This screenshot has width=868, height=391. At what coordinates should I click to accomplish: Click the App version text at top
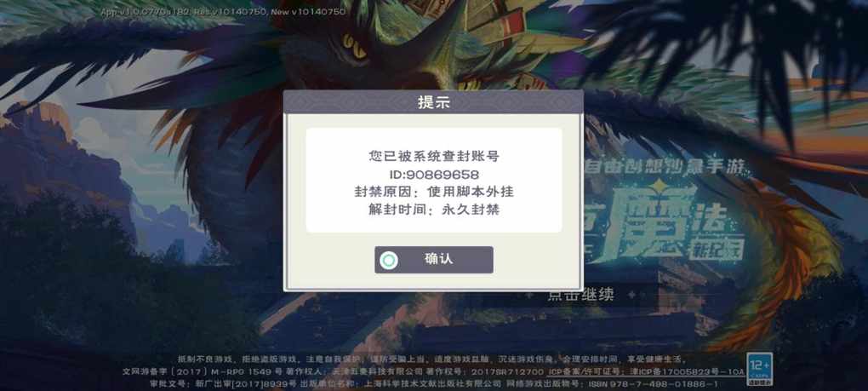tap(223, 12)
